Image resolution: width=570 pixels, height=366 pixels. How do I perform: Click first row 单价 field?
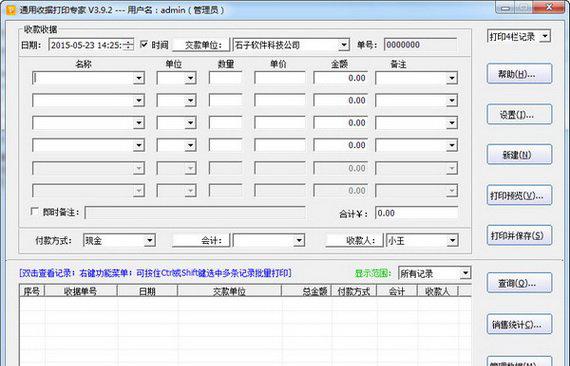280,78
